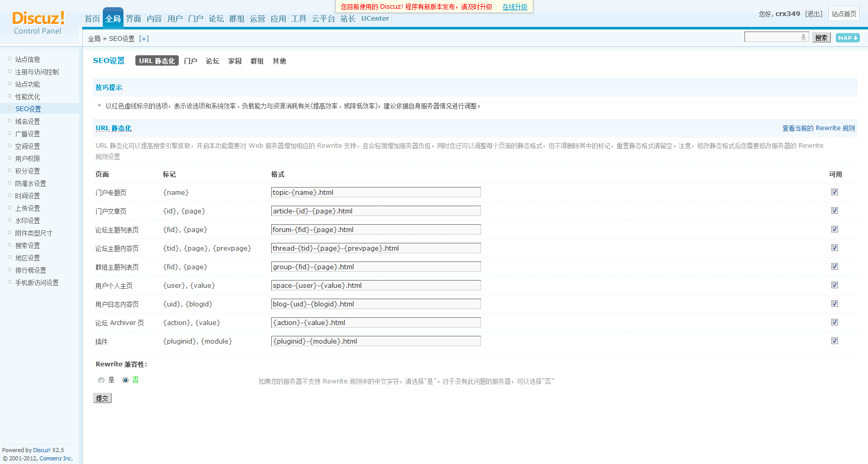
Task: Toggle the 论坛主题内容页 availability checkbox
Action: (834, 248)
